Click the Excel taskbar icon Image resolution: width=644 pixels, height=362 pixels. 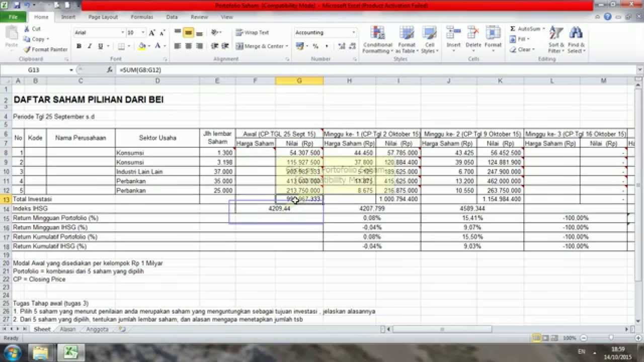click(71, 352)
